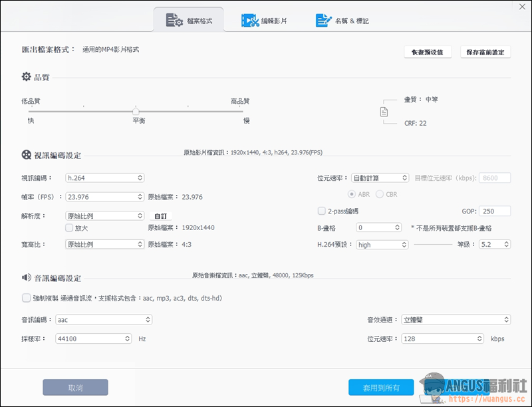This screenshot has height=407, width=532.
Task: Click the B-畫格 support note text
Action: pos(452,228)
